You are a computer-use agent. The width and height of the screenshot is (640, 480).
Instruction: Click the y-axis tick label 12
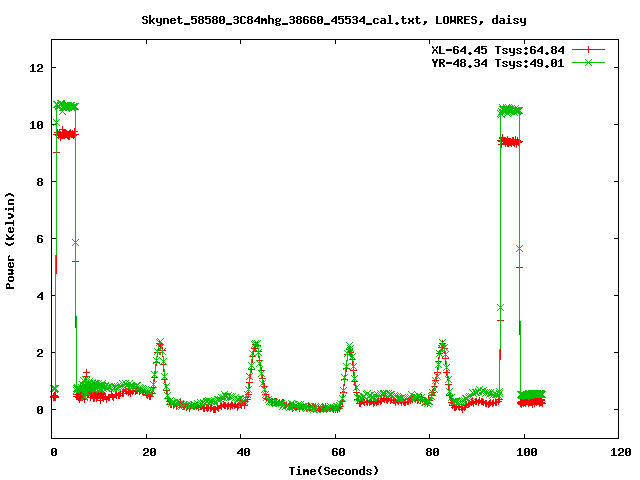tap(36, 68)
